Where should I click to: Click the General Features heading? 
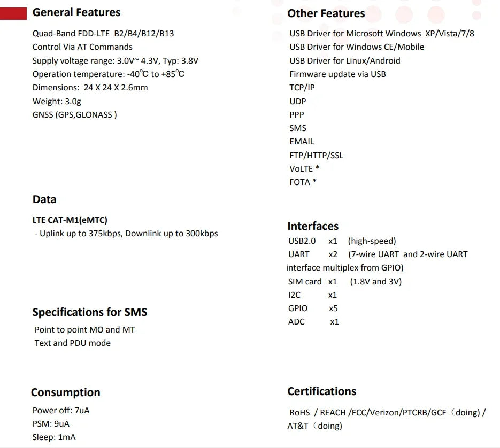click(76, 12)
